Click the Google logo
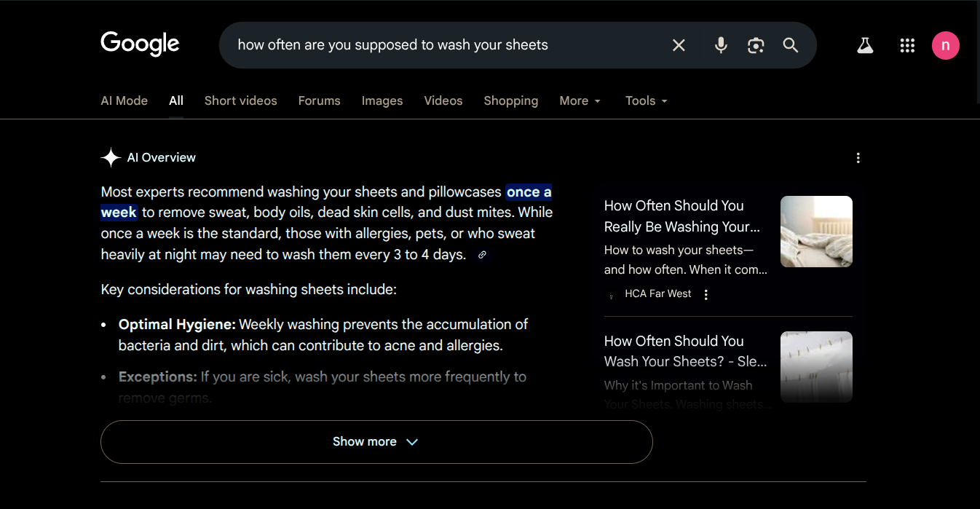This screenshot has height=509, width=980. [140, 44]
